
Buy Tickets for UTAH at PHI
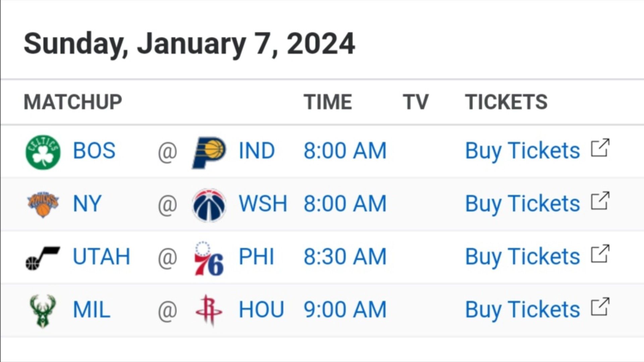coord(522,257)
